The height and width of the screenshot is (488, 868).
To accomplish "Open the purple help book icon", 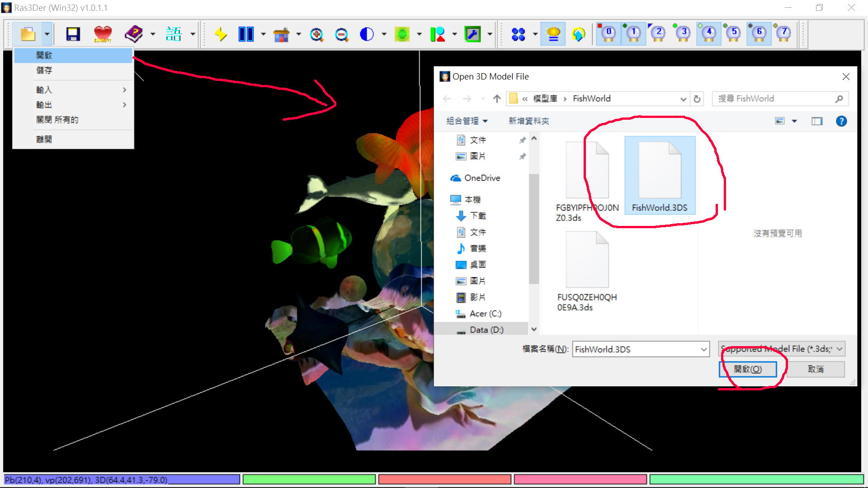I will pos(134,34).
